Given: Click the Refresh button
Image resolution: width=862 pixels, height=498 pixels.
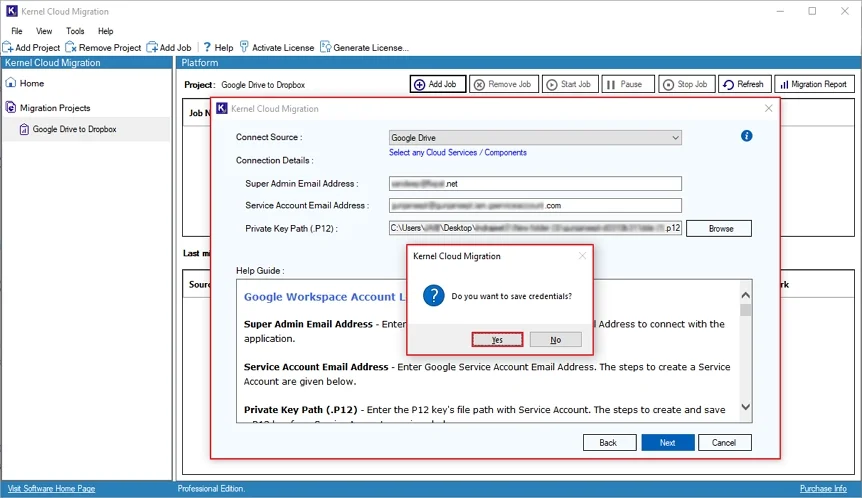Looking at the screenshot, I should (744, 84).
